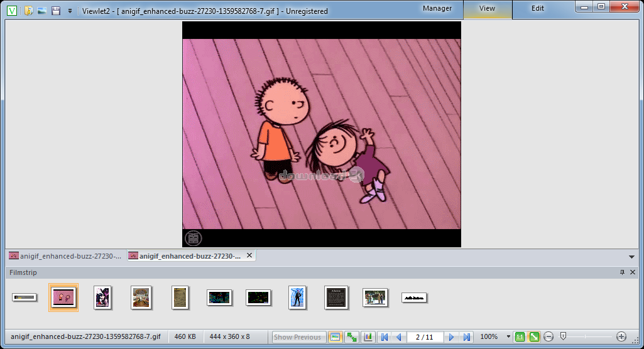The height and width of the screenshot is (349, 644).
Task: Zoom in with the plus button
Action: (x=621, y=336)
